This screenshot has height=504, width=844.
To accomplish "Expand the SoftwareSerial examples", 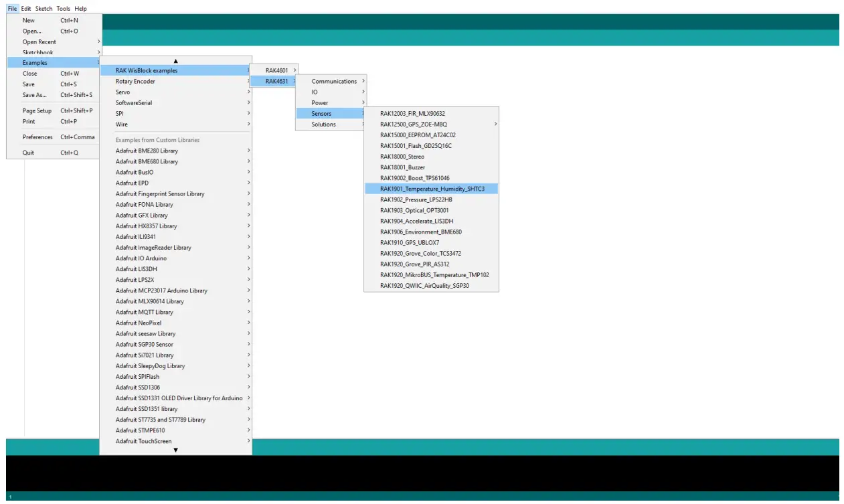I will 176,102.
